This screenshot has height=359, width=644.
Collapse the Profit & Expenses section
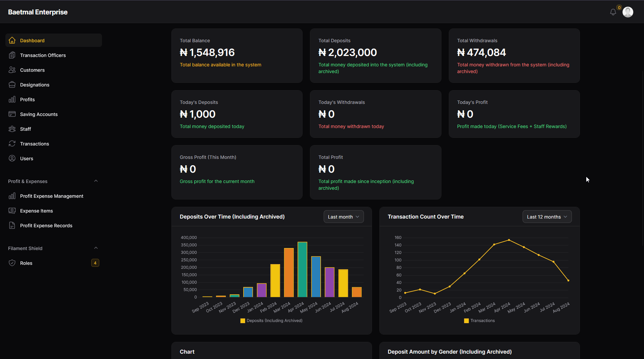click(x=96, y=181)
